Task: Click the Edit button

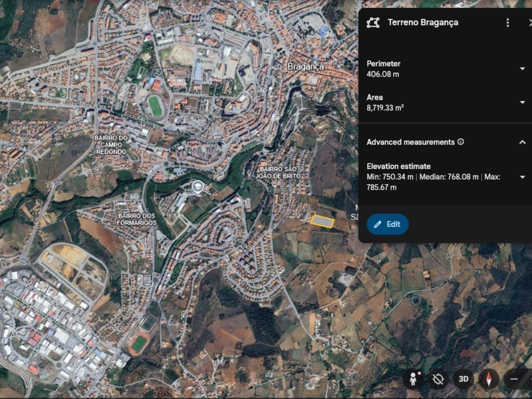Action: (387, 224)
